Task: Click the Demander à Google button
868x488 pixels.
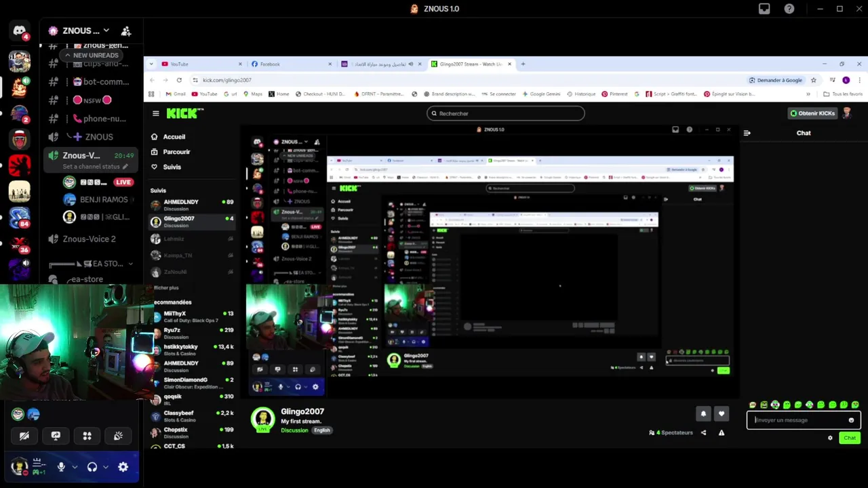Action: (x=776, y=80)
